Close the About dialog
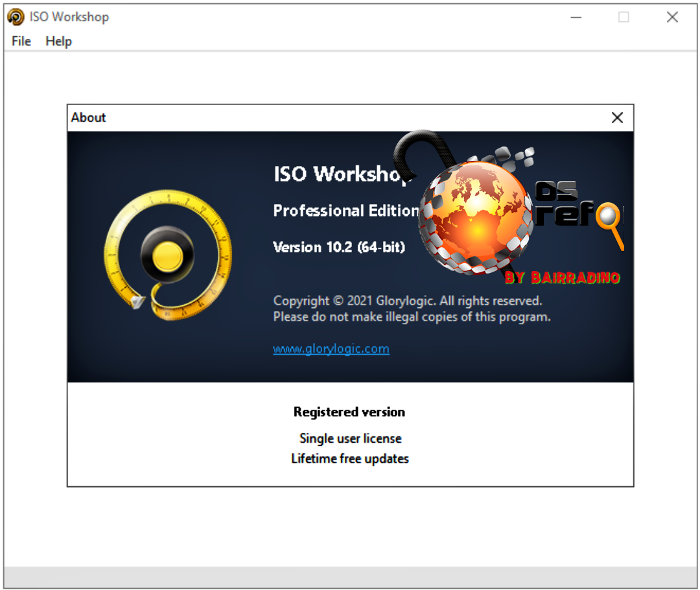Image resolution: width=700 pixels, height=590 pixels. tap(617, 117)
